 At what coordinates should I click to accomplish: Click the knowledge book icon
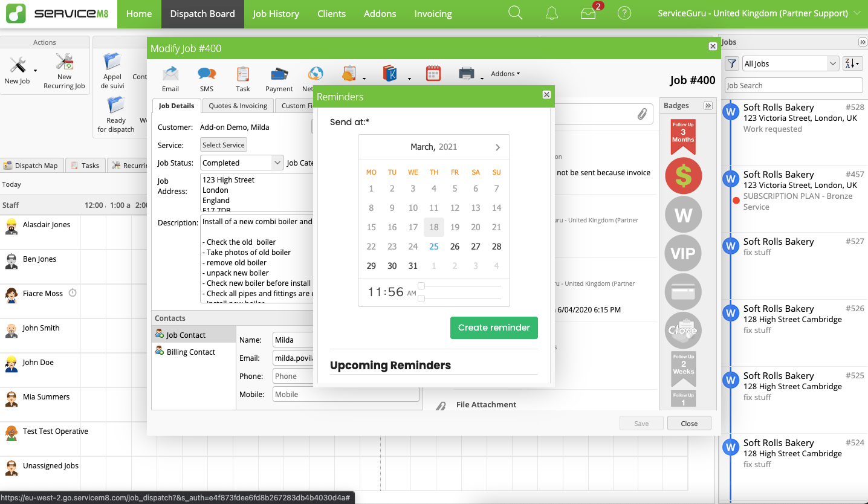tap(390, 74)
